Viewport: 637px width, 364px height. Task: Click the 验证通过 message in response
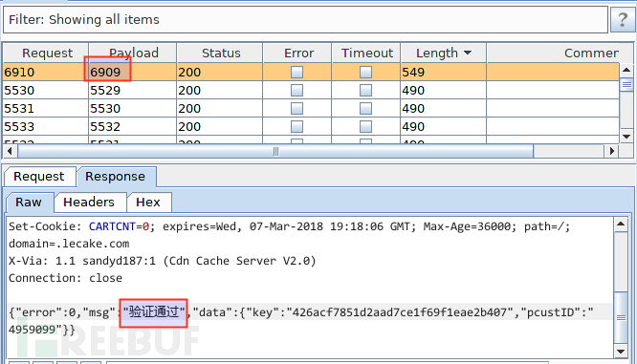pyautogui.click(x=154, y=312)
